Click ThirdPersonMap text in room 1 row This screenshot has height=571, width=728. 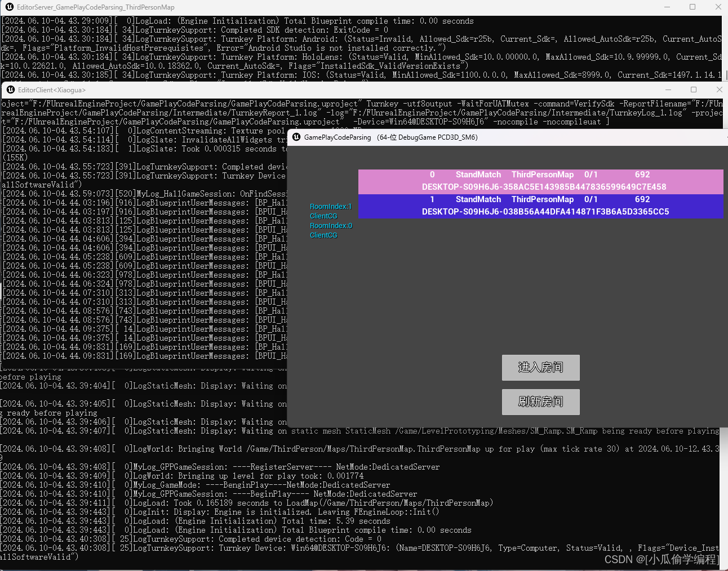543,199
